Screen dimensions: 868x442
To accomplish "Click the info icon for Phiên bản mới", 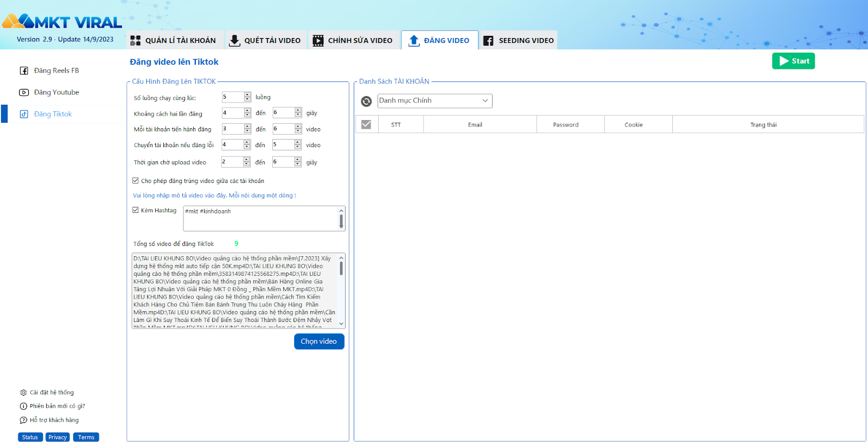I will [23, 406].
